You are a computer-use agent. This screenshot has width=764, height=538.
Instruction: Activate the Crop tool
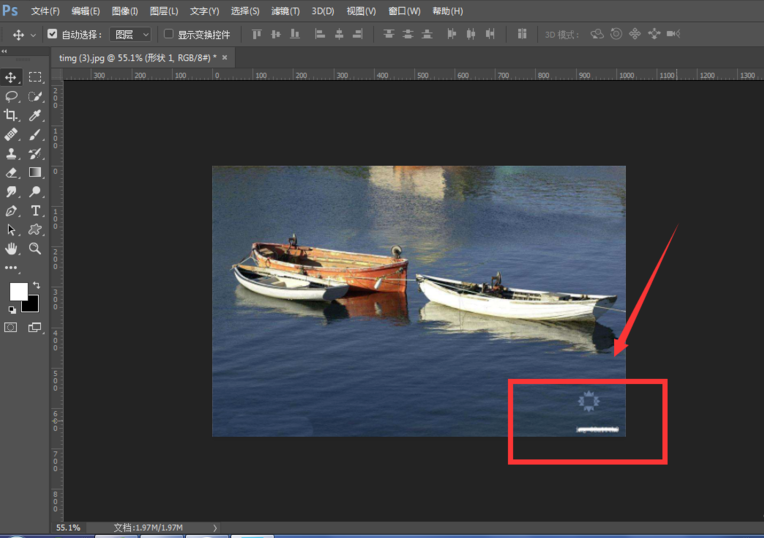tap(11, 116)
